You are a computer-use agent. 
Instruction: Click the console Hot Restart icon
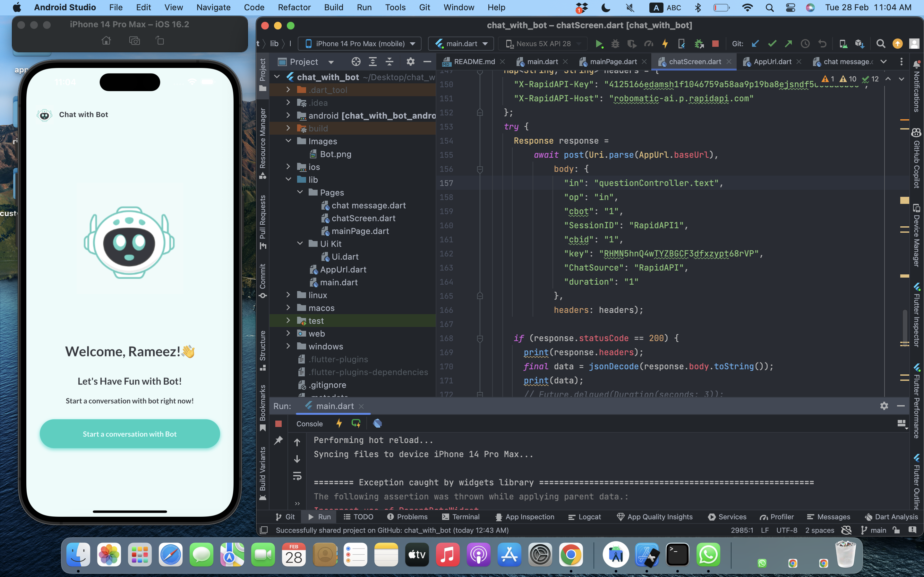356,423
